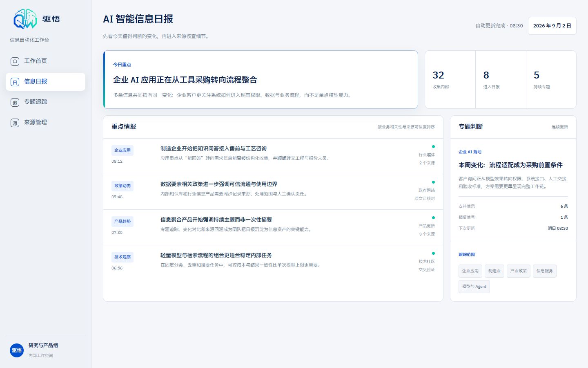588x368 pixels.
Task: Click the 07:48 timestamp
Action: coord(117,197)
